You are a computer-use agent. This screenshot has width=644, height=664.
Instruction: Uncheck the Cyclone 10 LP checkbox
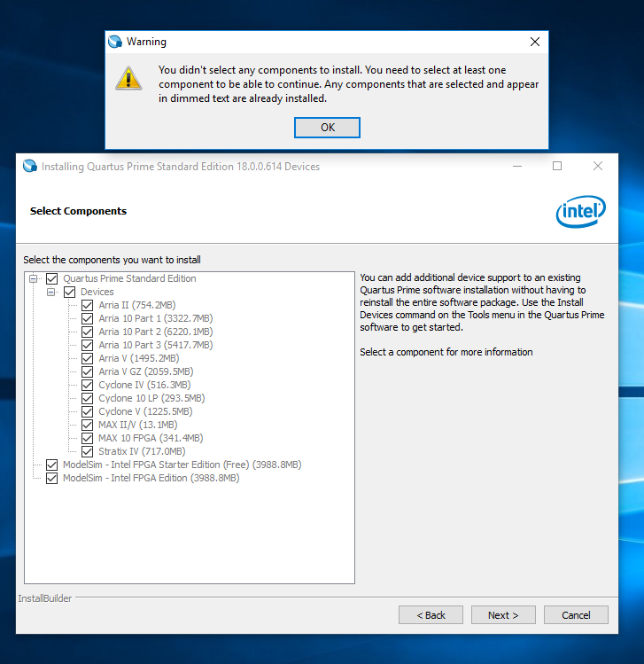tap(87, 398)
